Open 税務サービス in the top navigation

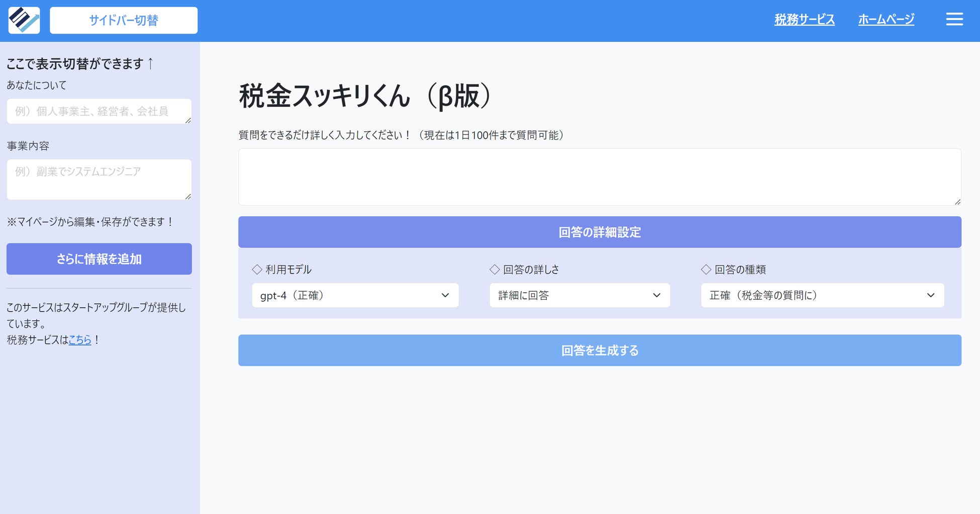[805, 20]
